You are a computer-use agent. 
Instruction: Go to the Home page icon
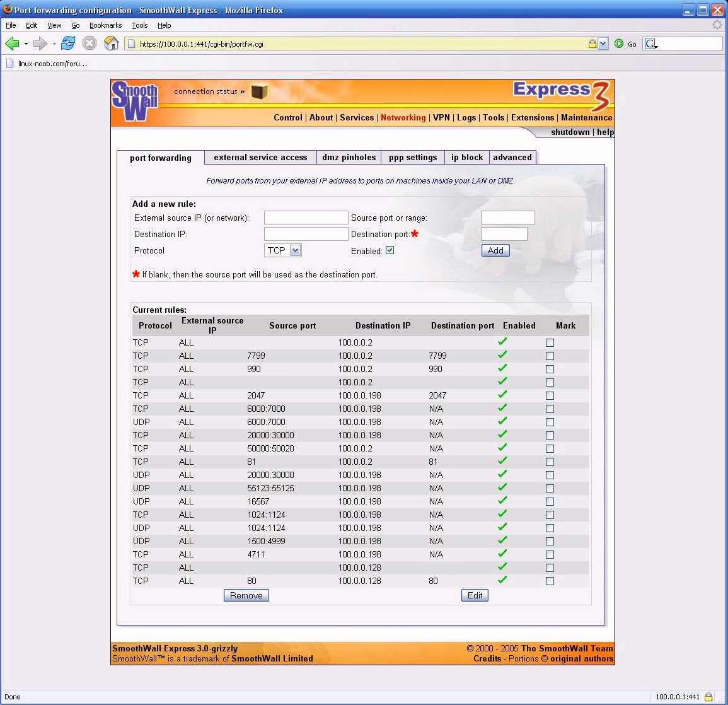pos(112,43)
